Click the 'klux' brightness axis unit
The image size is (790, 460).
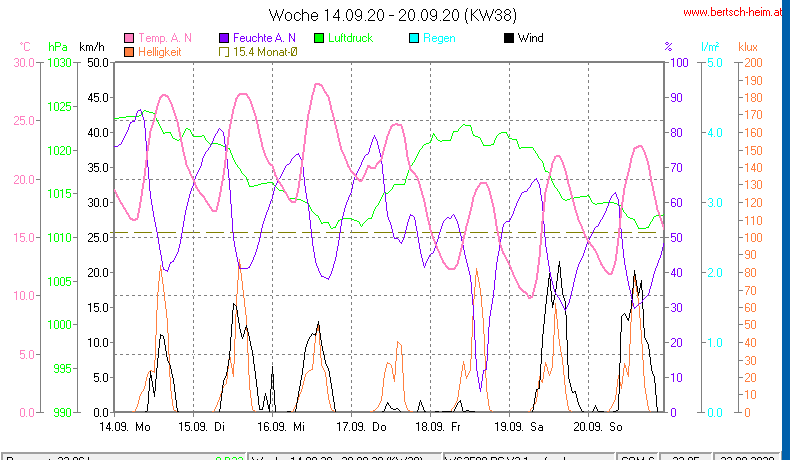[x=748, y=47]
